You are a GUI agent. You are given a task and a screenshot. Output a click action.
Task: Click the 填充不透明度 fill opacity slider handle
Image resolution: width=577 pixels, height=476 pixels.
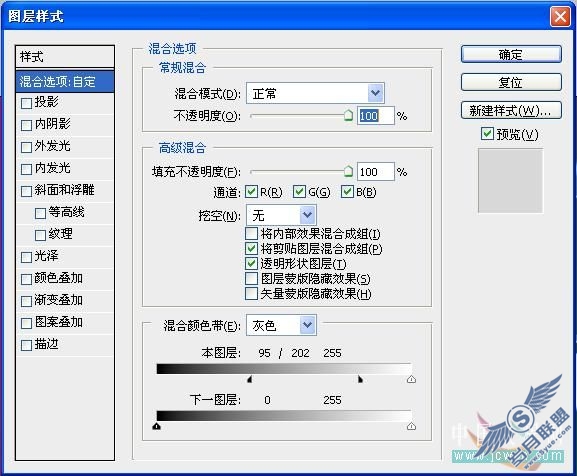coord(348,171)
